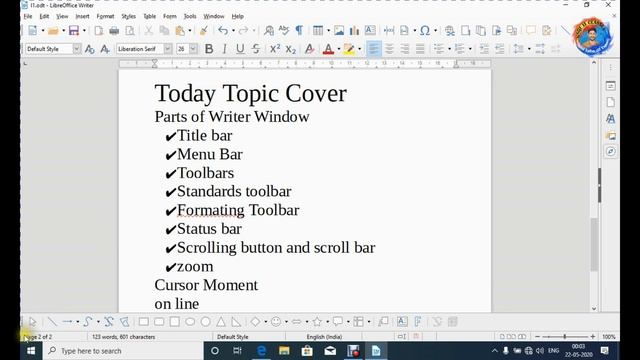Click the Spelling check icon
The image size is (640, 360).
(284, 30)
